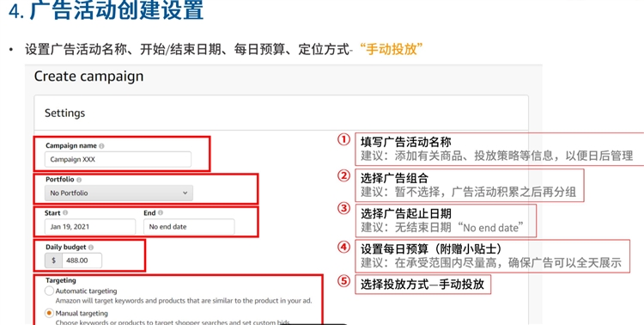The width and height of the screenshot is (644, 325).
Task: Click the info icon next to Start
Action: (65, 213)
